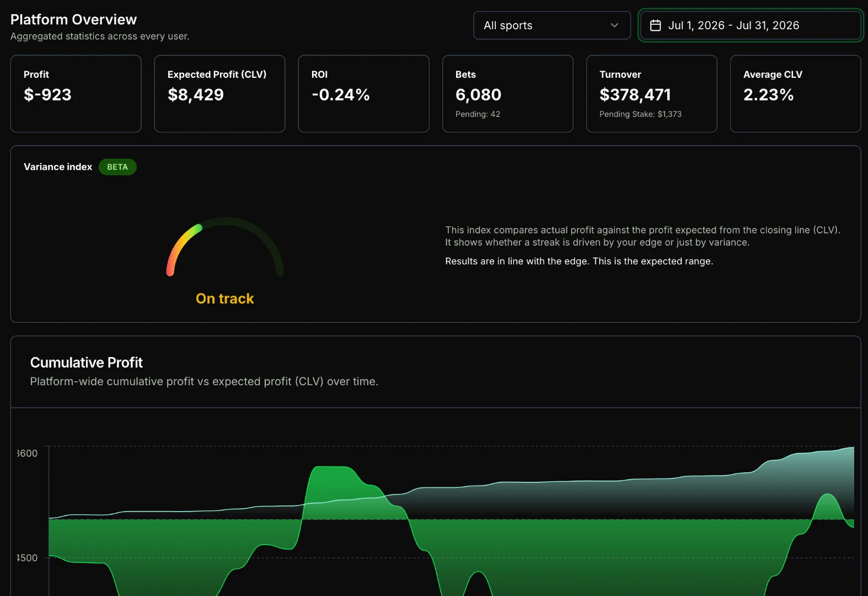Expand the All sports dropdown chevron
Viewport: 868px width, 596px height.
point(614,25)
